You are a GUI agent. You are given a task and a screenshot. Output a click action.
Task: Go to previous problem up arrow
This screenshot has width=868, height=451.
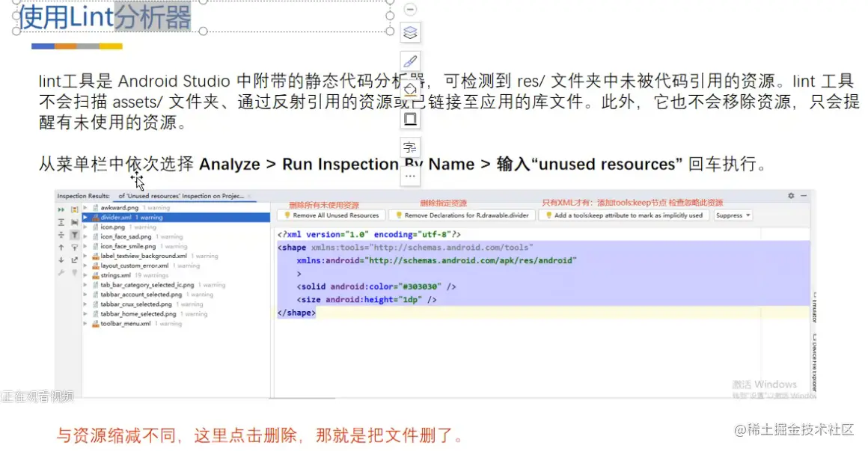pyautogui.click(x=61, y=248)
